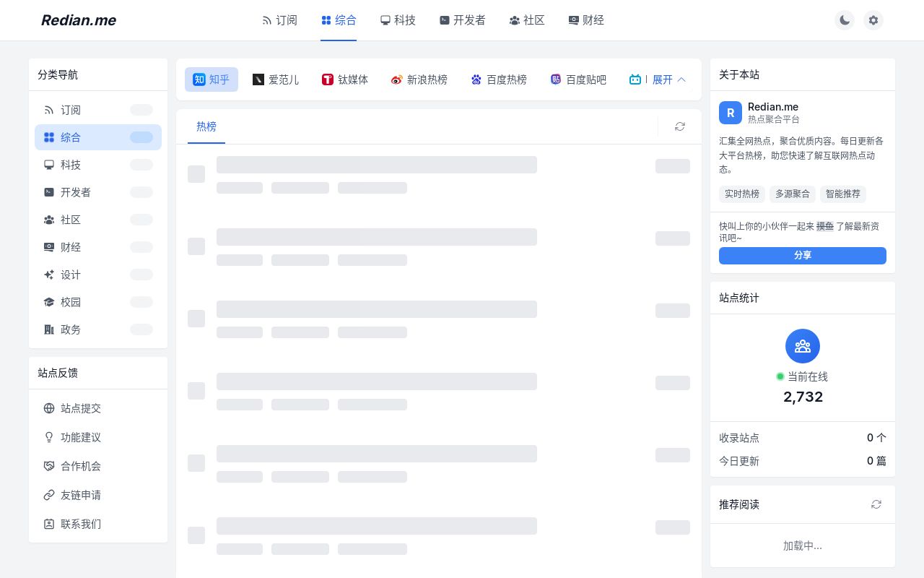Open 站点提交 via the globe icon
Screen dimensions: 924x578
pos(49,408)
